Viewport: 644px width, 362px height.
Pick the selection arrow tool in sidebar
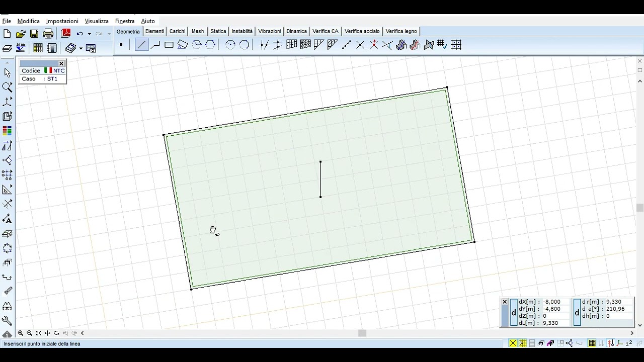7,73
